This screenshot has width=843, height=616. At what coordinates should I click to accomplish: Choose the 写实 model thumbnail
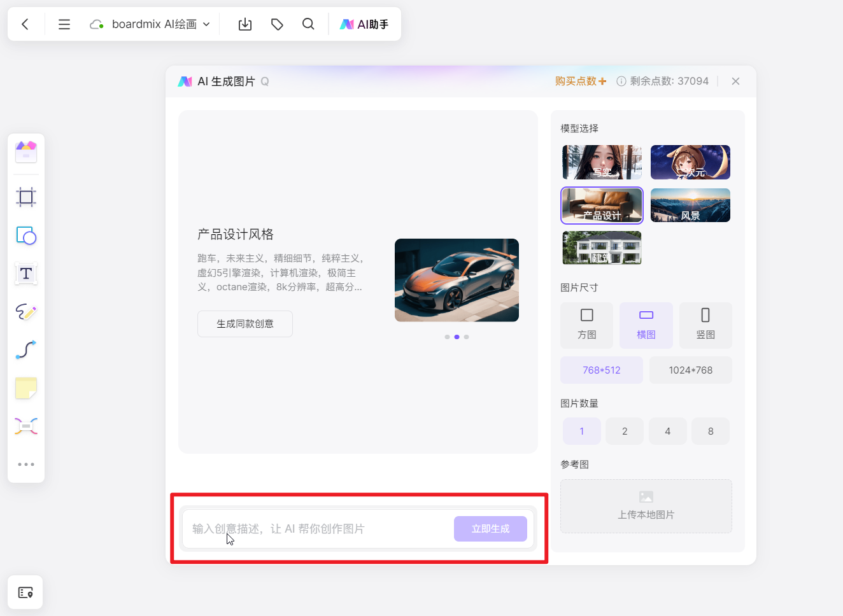tap(602, 162)
